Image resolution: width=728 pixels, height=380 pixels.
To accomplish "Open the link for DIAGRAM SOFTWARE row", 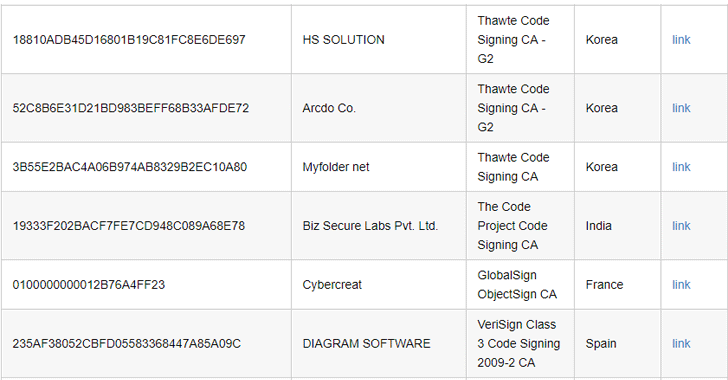I will (x=681, y=344).
